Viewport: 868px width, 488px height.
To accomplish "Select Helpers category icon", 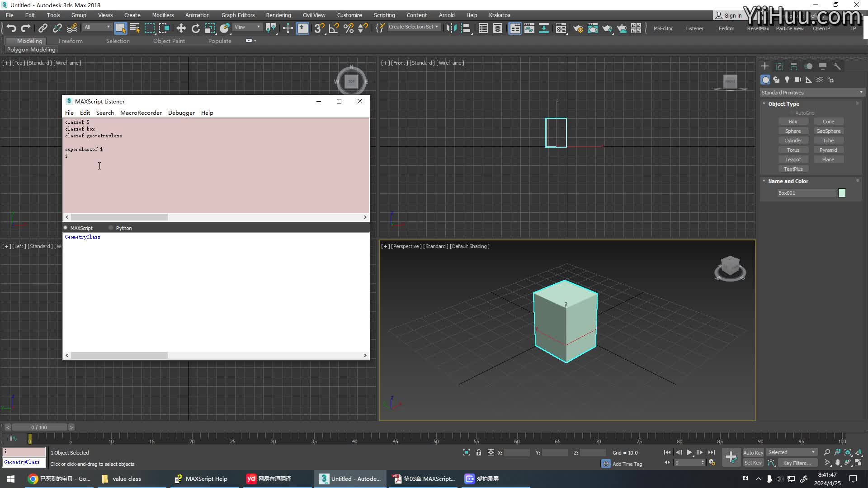I will coord(809,80).
